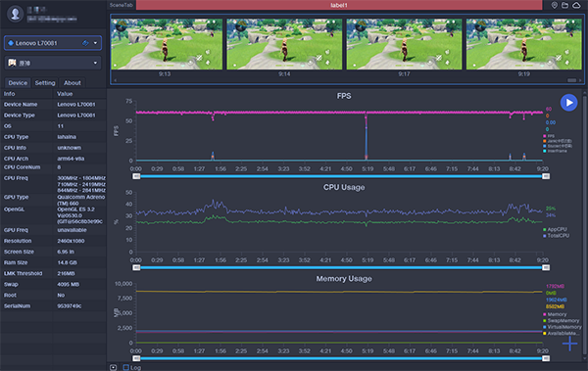This screenshot has width=588, height=371.
Task: Click the Memory Usage chart title
Action: tap(344, 278)
